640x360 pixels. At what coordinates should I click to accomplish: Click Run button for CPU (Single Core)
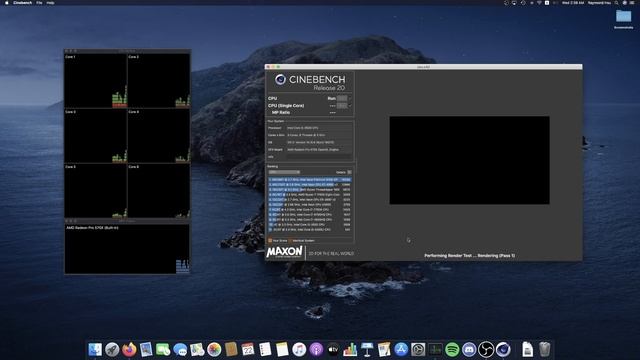[342, 106]
